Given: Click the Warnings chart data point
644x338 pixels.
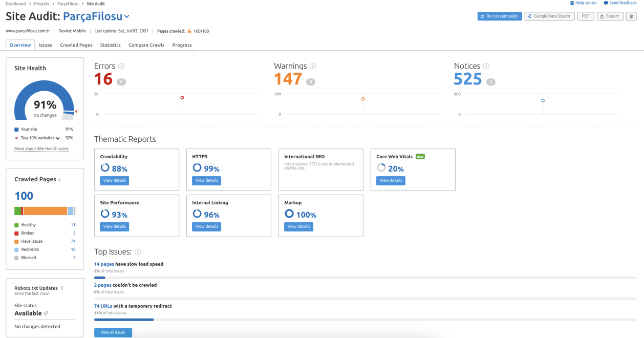Looking at the screenshot, I should pyautogui.click(x=363, y=99).
